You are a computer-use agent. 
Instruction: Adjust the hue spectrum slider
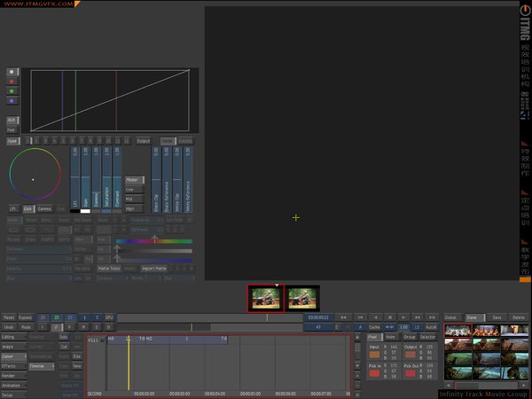coord(155,240)
